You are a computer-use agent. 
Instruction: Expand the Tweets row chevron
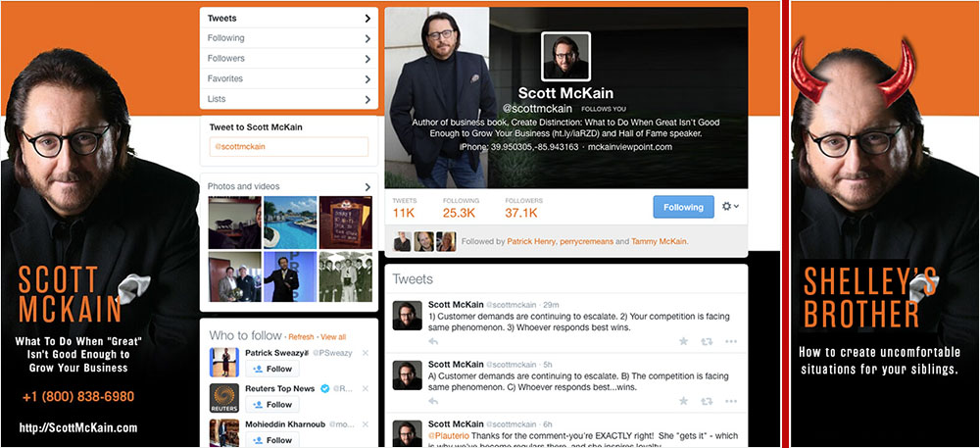pyautogui.click(x=367, y=18)
